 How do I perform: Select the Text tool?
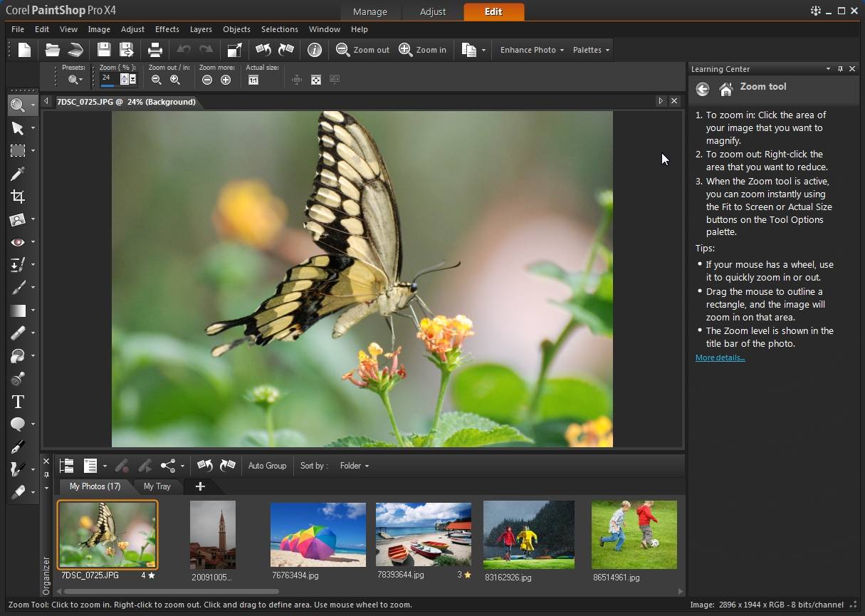click(x=18, y=402)
